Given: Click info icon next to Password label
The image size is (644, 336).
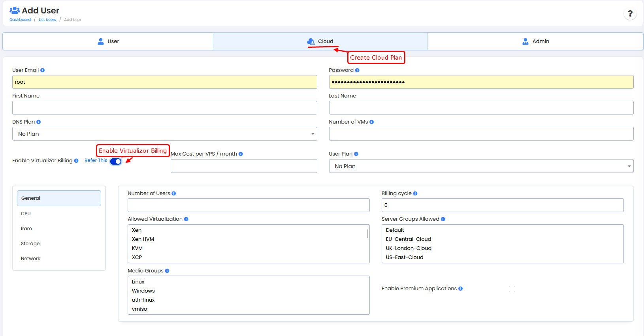Looking at the screenshot, I should tap(357, 70).
